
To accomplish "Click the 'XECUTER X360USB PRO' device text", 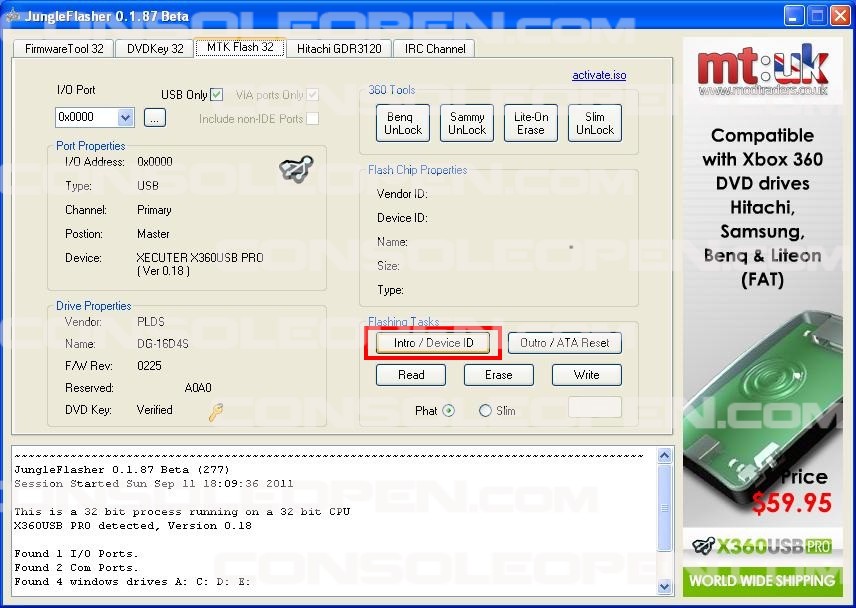I will (200, 258).
